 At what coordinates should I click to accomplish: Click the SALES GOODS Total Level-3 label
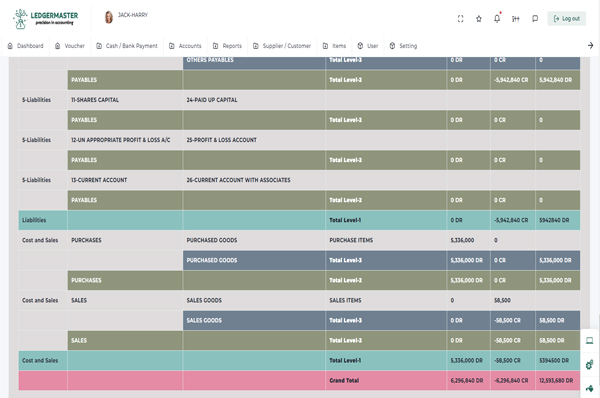346,320
